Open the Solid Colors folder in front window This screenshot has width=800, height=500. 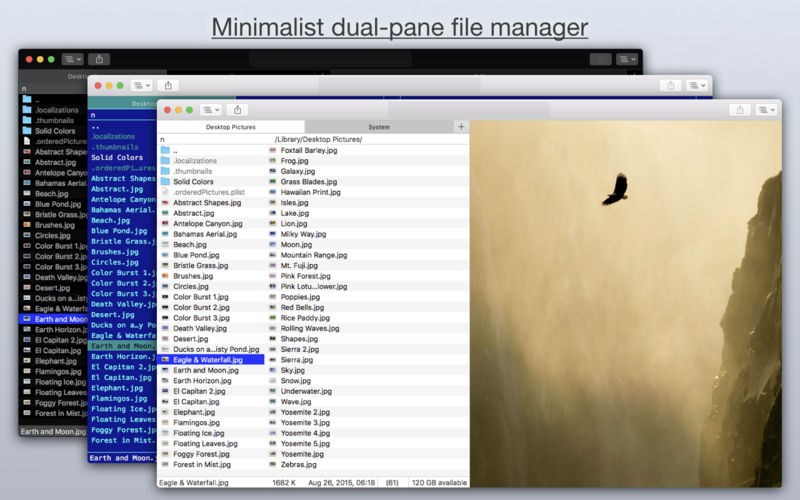point(193,182)
